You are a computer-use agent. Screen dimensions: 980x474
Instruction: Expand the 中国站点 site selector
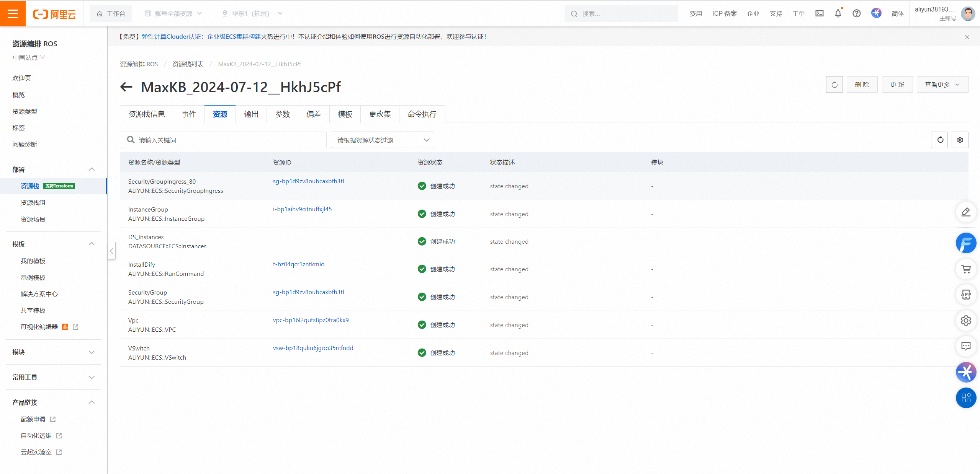[x=29, y=57]
